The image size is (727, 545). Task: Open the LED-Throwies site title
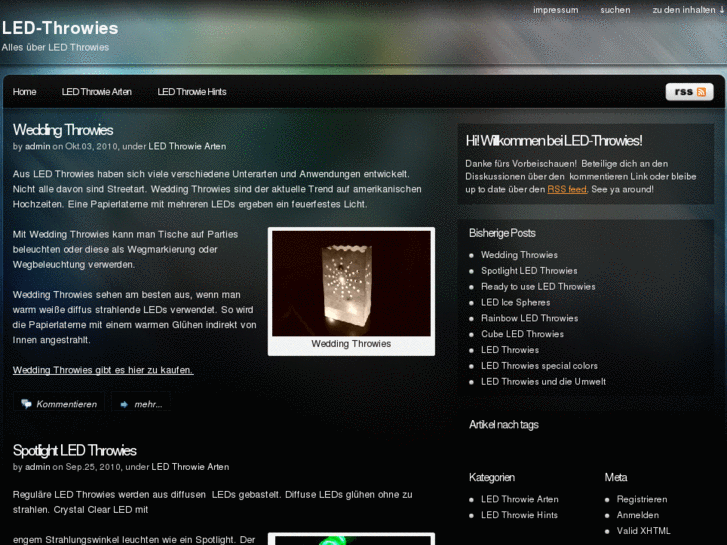coord(60,28)
